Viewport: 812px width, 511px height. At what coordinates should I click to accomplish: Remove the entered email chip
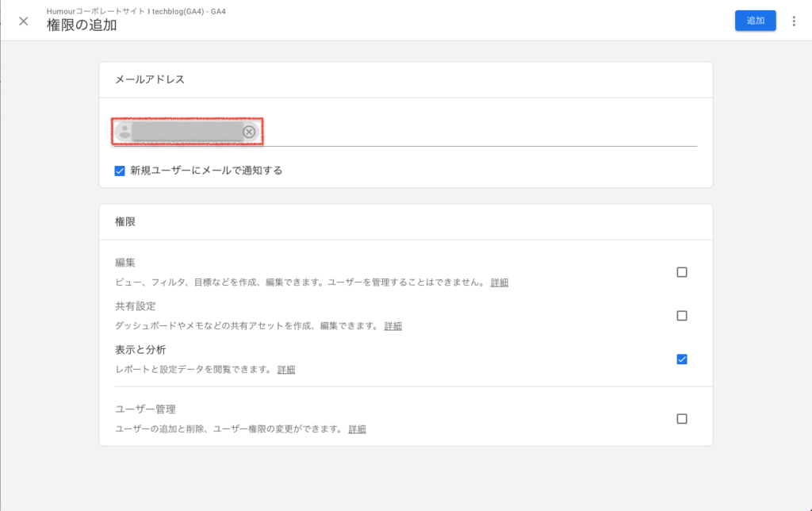coord(249,132)
